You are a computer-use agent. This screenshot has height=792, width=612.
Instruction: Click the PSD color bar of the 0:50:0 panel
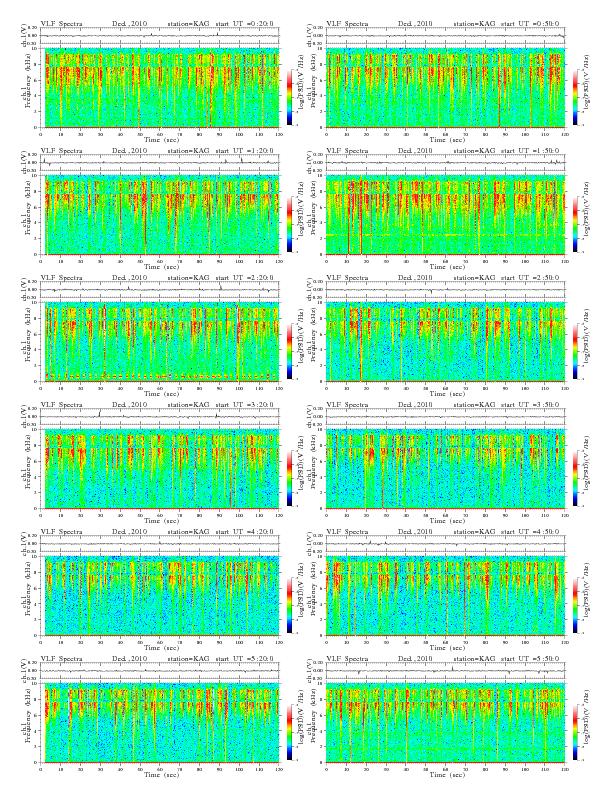coord(575,97)
